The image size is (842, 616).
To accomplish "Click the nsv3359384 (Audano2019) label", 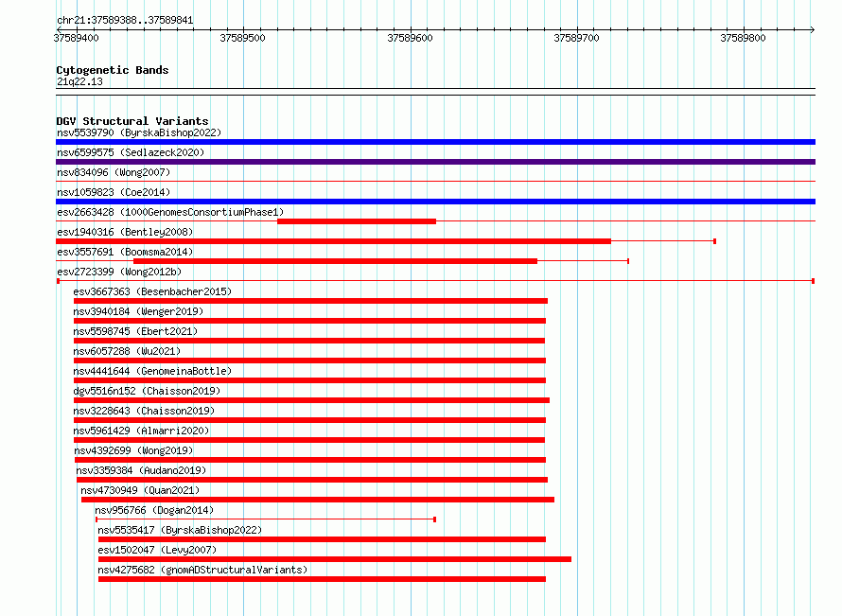I will [141, 470].
